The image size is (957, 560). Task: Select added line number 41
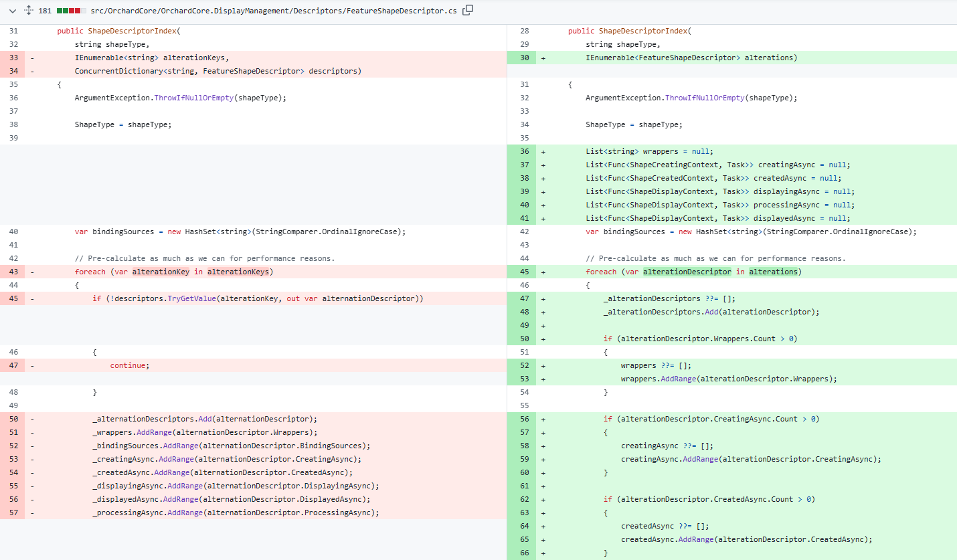click(525, 218)
